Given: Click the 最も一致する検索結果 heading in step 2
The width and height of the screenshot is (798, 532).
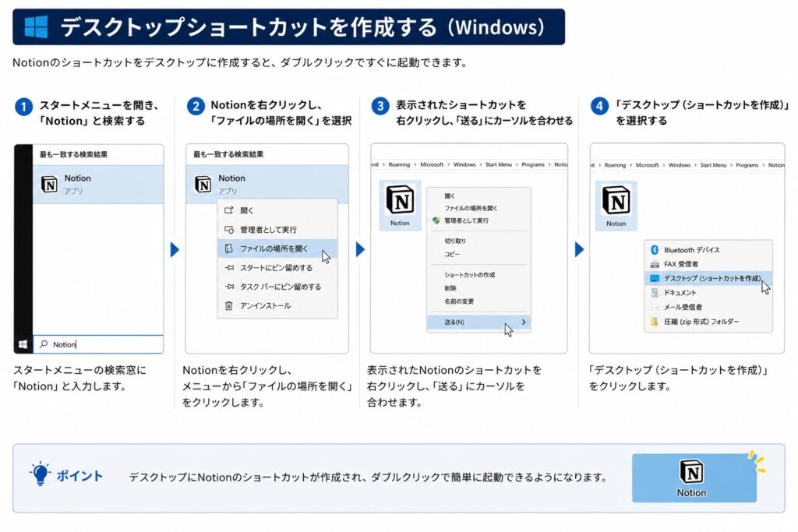Looking at the screenshot, I should click(228, 155).
